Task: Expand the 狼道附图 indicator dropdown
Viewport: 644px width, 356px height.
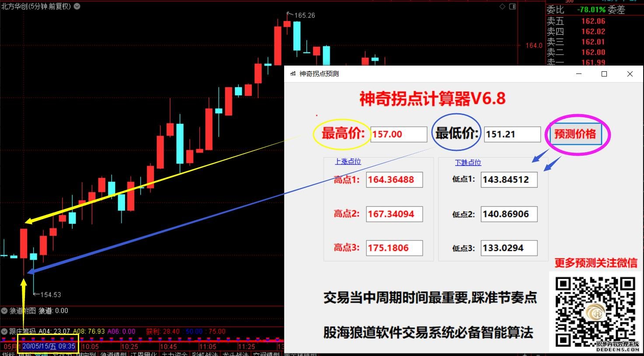Action: click(4, 311)
